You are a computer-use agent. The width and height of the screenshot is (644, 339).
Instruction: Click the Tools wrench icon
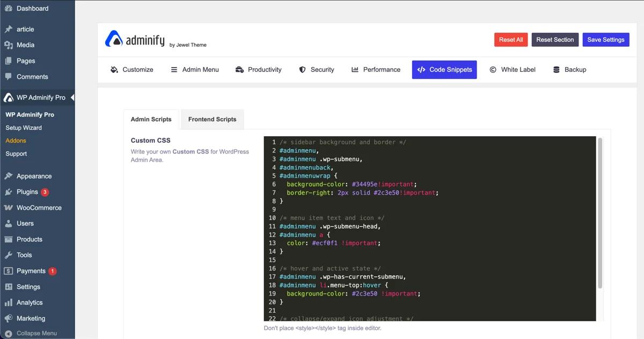click(8, 255)
